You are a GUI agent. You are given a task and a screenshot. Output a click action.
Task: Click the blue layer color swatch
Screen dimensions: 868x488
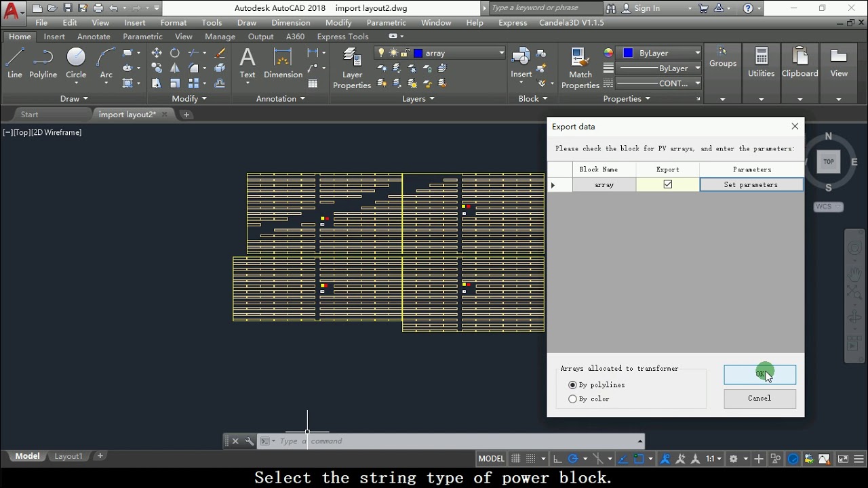coord(418,53)
